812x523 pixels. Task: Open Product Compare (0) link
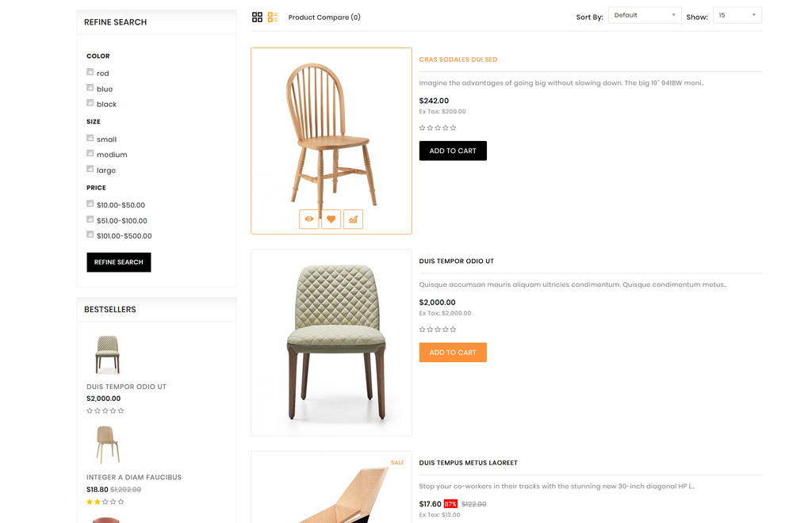click(x=324, y=17)
